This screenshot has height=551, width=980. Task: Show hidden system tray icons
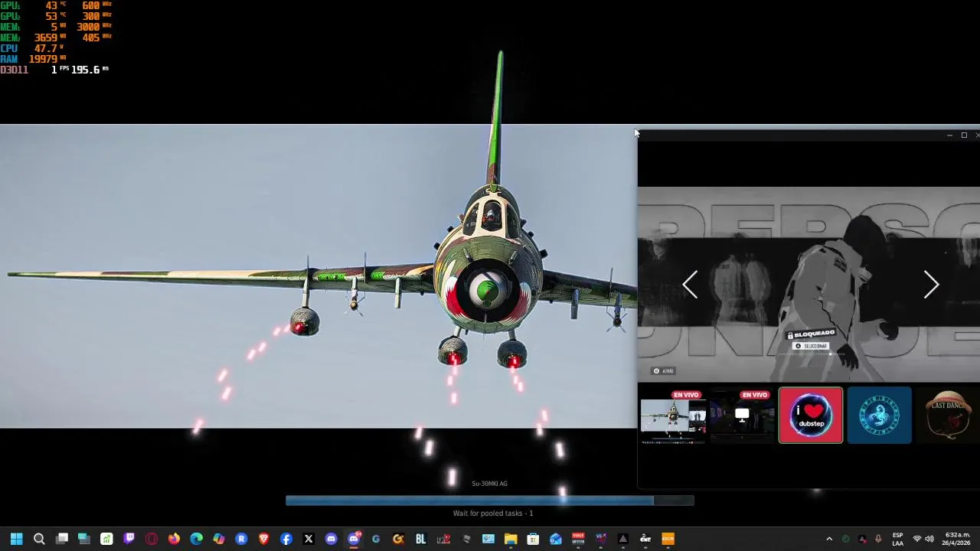pyautogui.click(x=829, y=539)
